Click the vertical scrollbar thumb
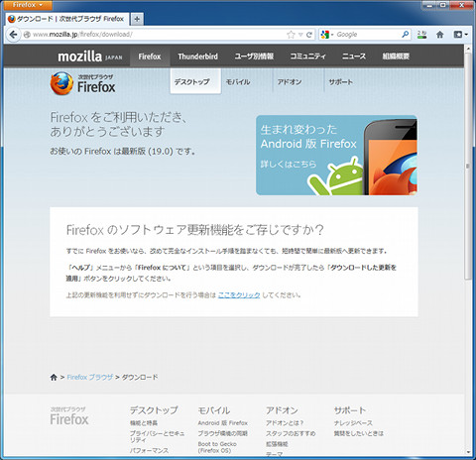The image size is (476, 460). click(468, 166)
